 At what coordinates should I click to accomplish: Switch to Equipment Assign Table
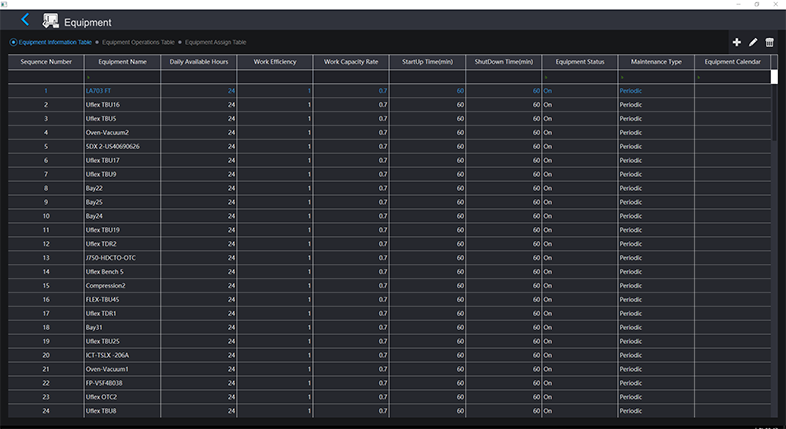coord(215,42)
